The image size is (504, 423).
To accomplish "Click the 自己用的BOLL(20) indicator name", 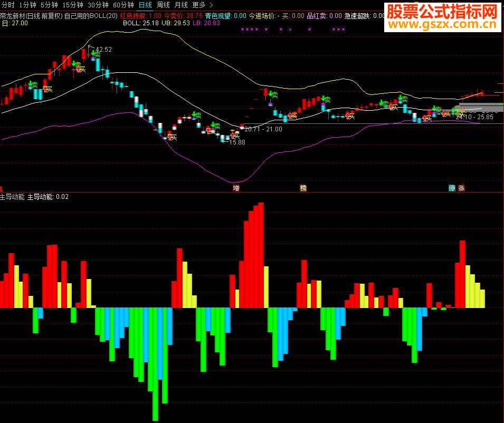I will pos(91,16).
